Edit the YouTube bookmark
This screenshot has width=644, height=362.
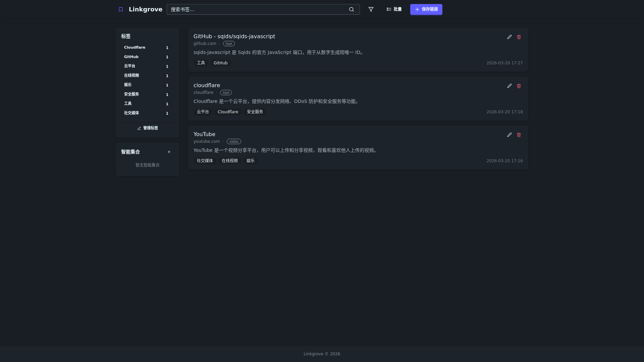(x=509, y=135)
